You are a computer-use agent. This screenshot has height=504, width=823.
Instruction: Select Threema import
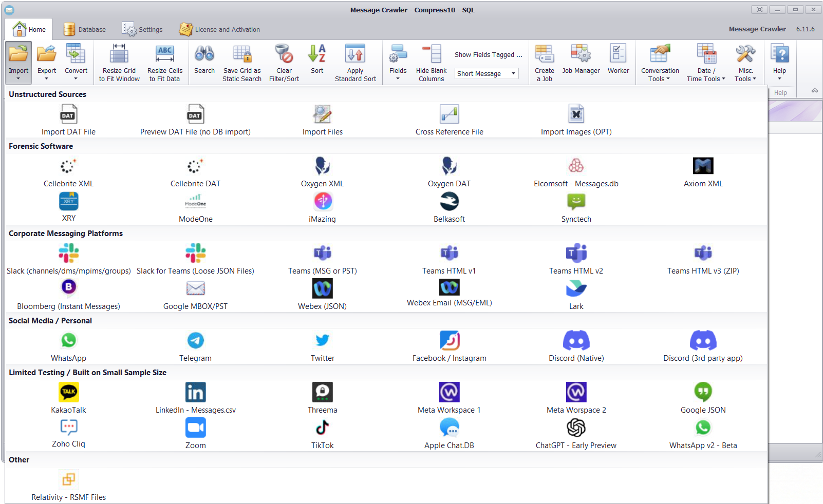click(322, 399)
